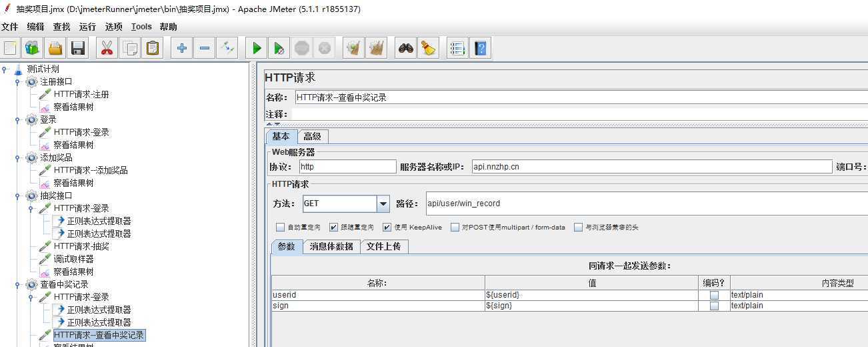
Task: Select the 参数 tab
Action: 287,246
